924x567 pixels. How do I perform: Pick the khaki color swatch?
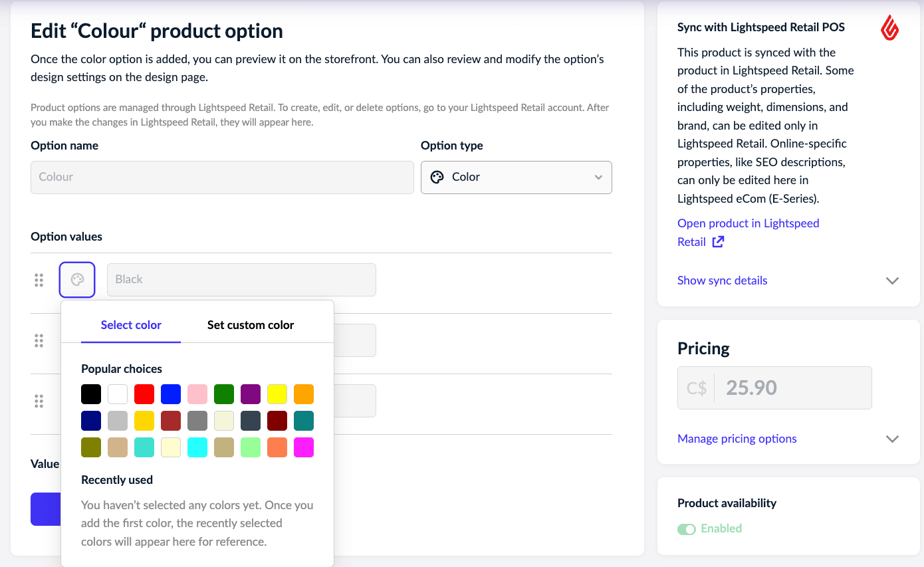click(224, 447)
